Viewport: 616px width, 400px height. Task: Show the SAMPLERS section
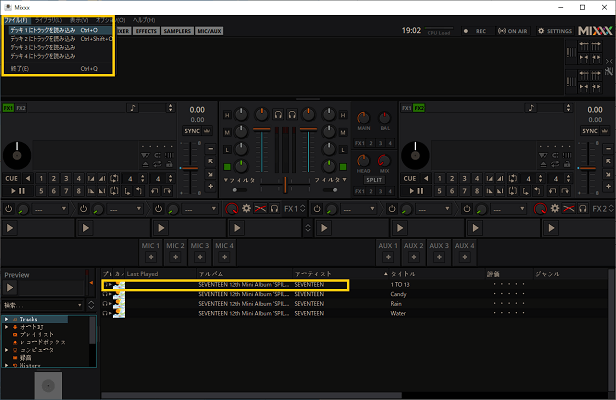pos(177,31)
